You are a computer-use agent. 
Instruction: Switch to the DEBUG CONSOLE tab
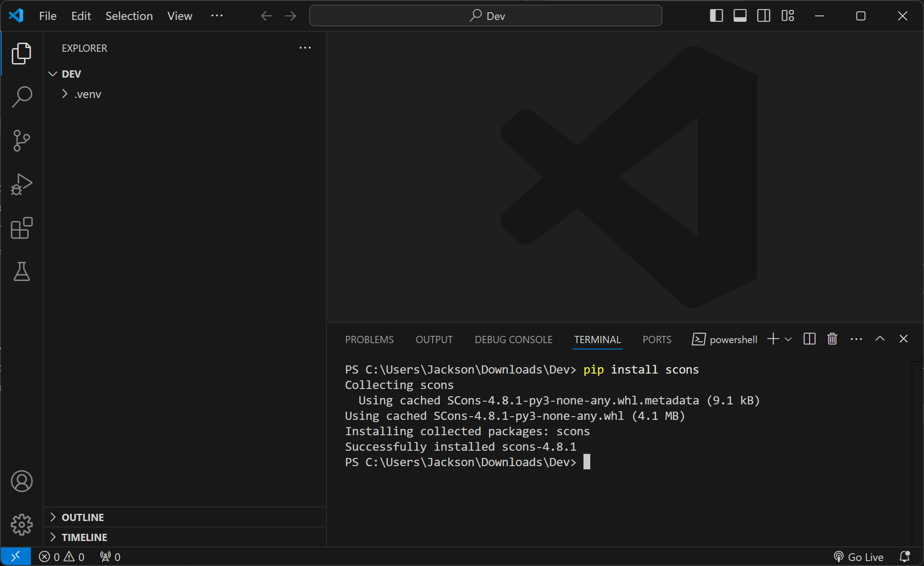(513, 340)
